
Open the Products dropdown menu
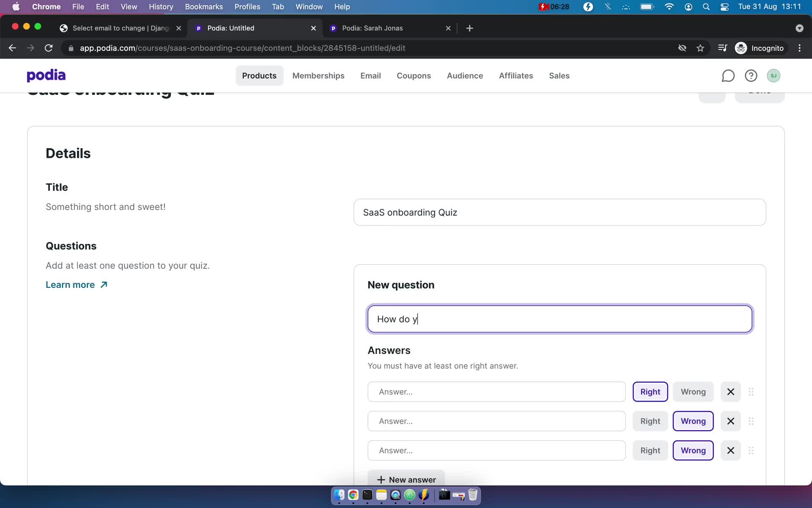(x=259, y=75)
